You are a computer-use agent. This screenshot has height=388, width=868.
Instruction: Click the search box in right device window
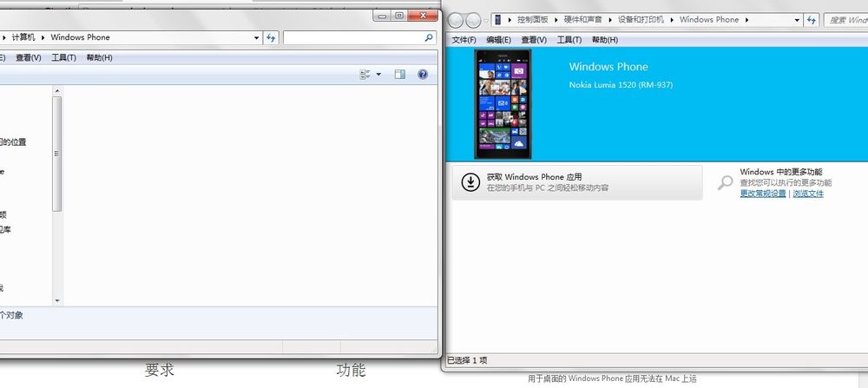846,20
